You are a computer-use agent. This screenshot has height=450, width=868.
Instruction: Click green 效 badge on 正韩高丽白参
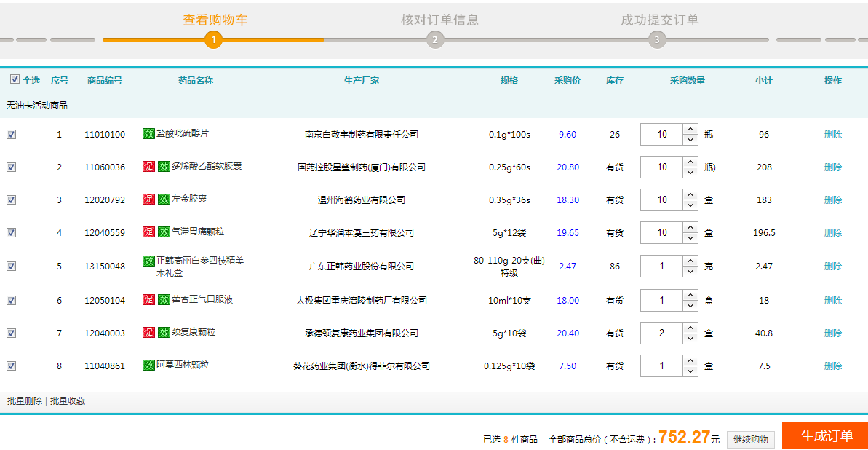click(148, 261)
